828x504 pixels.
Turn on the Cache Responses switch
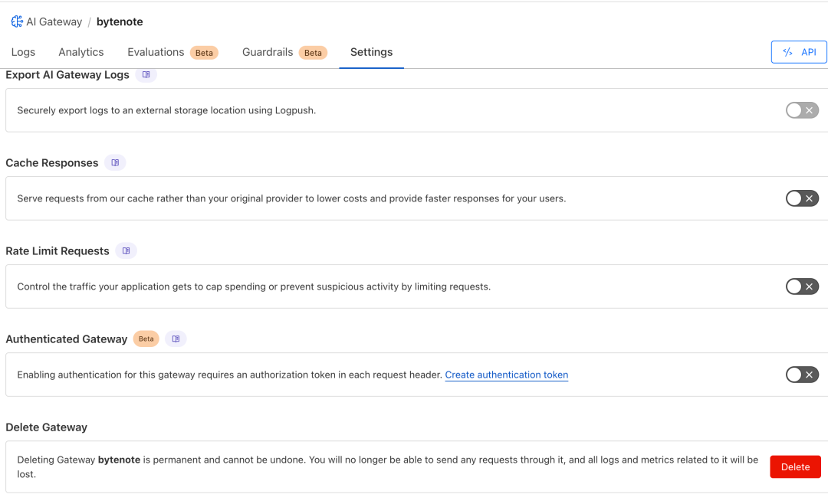click(802, 198)
